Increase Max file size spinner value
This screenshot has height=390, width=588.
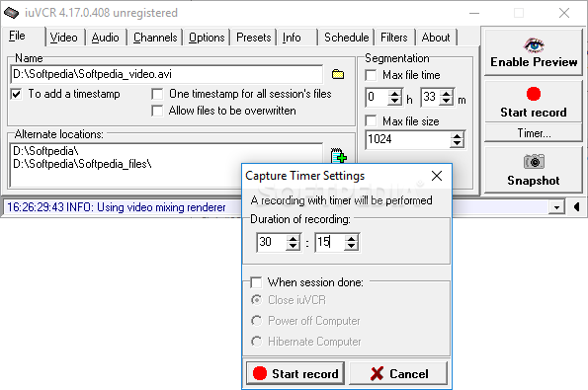[457, 135]
